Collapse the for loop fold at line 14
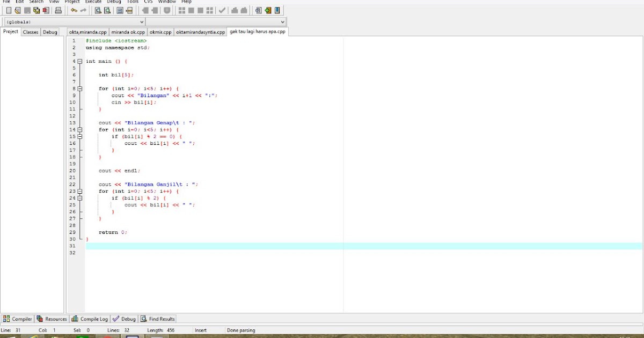This screenshot has height=338, width=644. 79,130
